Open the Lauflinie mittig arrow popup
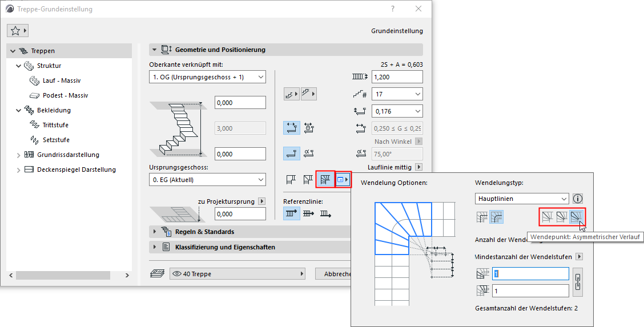 (419, 167)
